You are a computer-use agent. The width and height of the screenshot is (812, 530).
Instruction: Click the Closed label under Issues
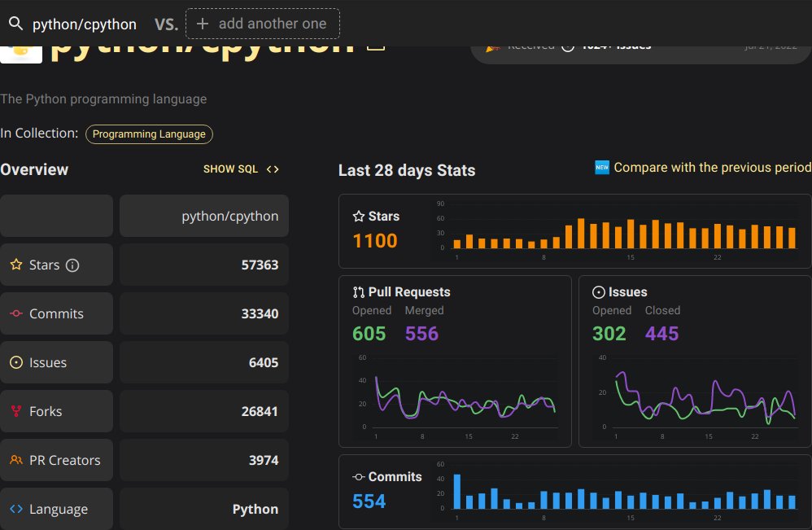pyautogui.click(x=662, y=310)
